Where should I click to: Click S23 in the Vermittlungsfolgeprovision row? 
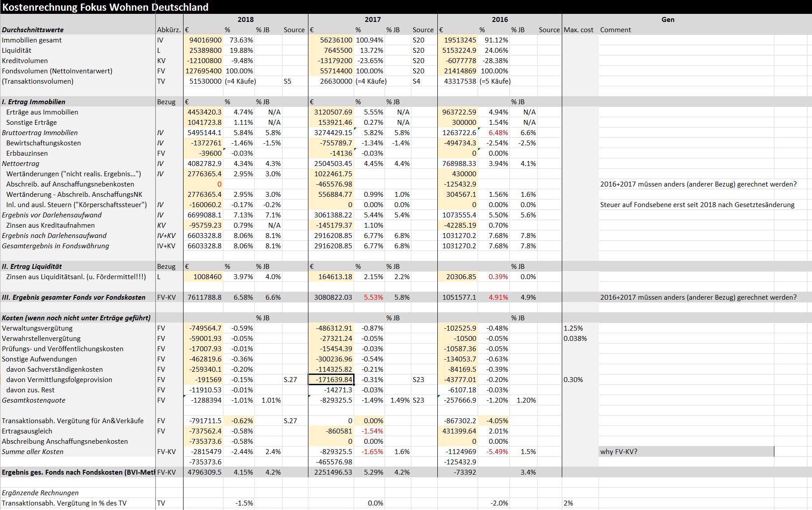click(x=419, y=380)
